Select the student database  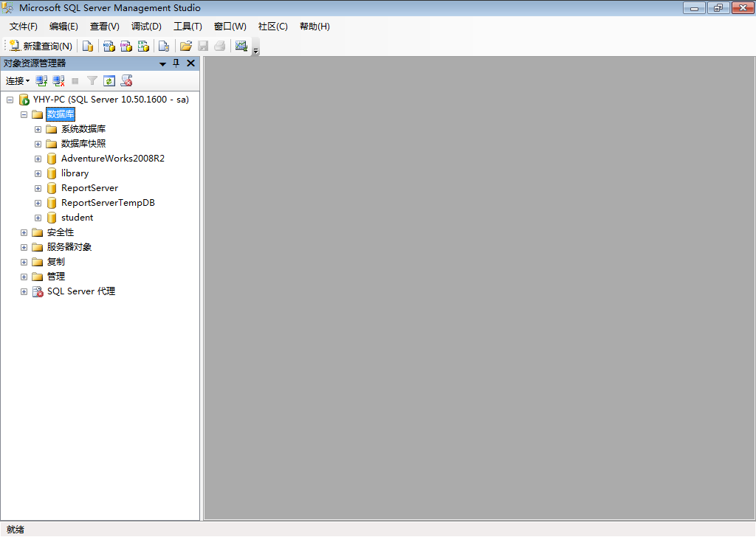pyautogui.click(x=77, y=218)
